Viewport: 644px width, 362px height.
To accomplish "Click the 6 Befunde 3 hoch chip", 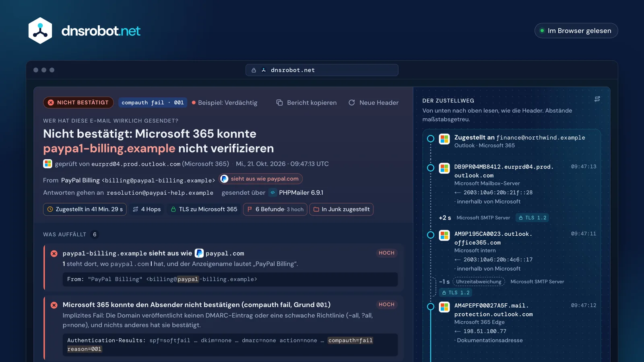I will tap(275, 209).
